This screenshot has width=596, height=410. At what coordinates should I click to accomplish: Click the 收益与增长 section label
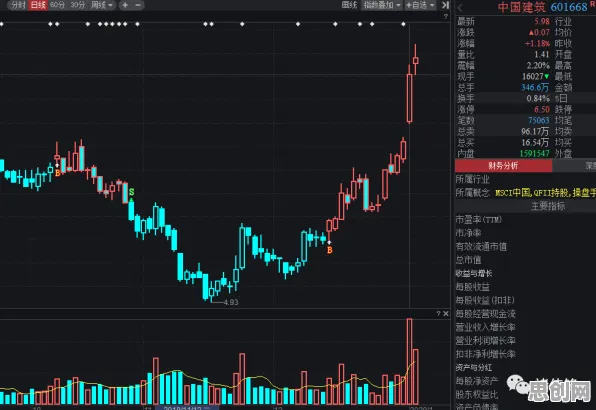point(474,274)
